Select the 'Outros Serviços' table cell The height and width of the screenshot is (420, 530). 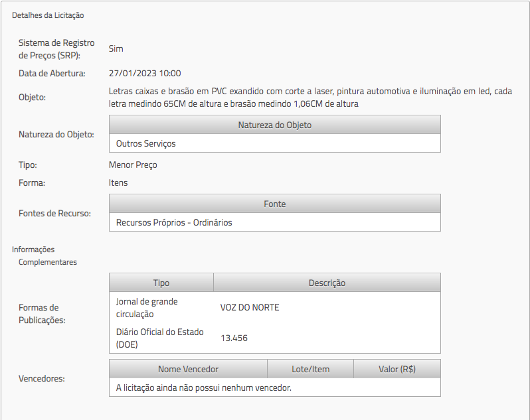tap(146, 143)
